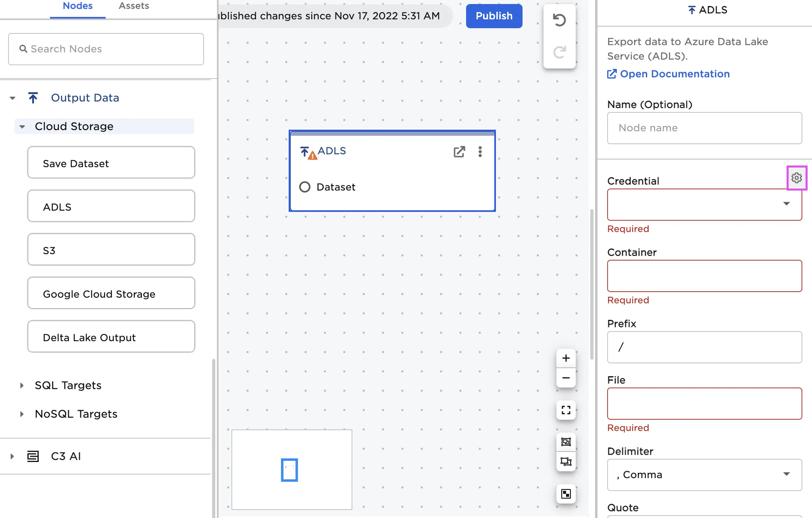Zoom in using the plus icon

click(566, 358)
